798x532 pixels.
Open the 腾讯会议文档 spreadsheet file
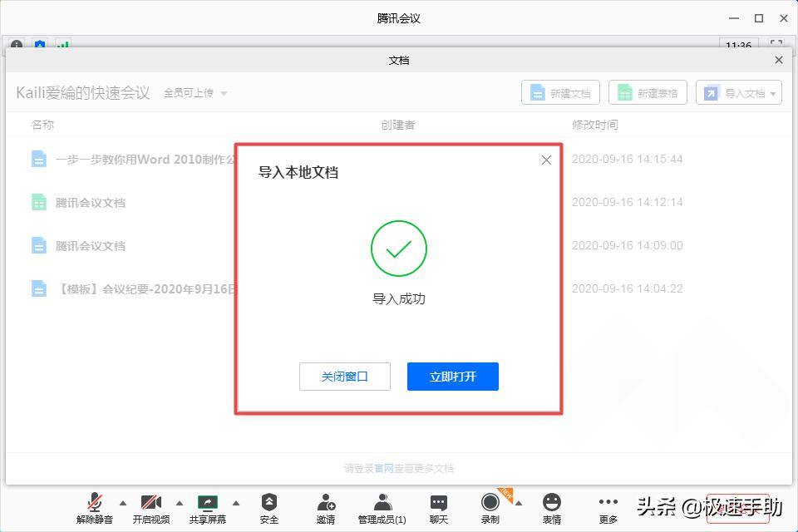[x=93, y=202]
